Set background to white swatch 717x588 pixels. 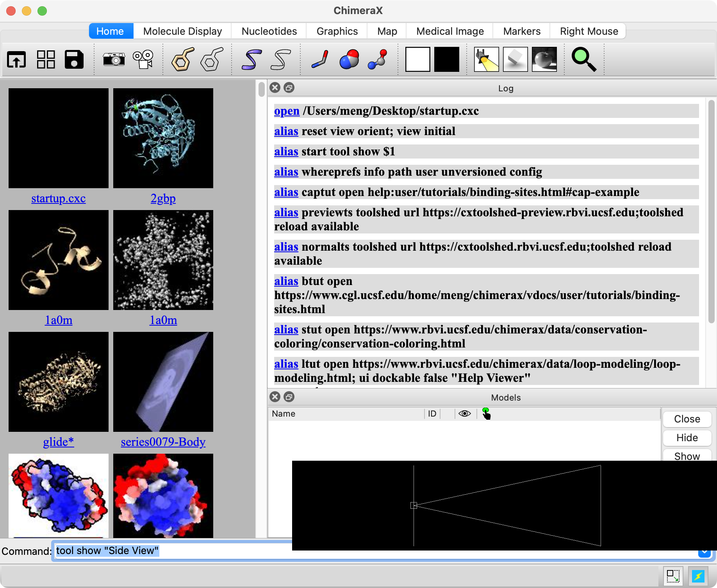point(417,60)
